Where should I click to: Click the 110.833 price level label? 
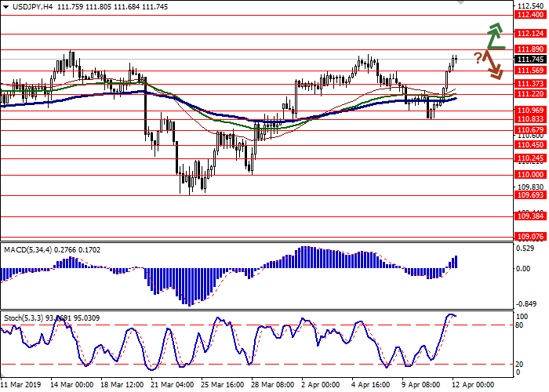pos(530,119)
